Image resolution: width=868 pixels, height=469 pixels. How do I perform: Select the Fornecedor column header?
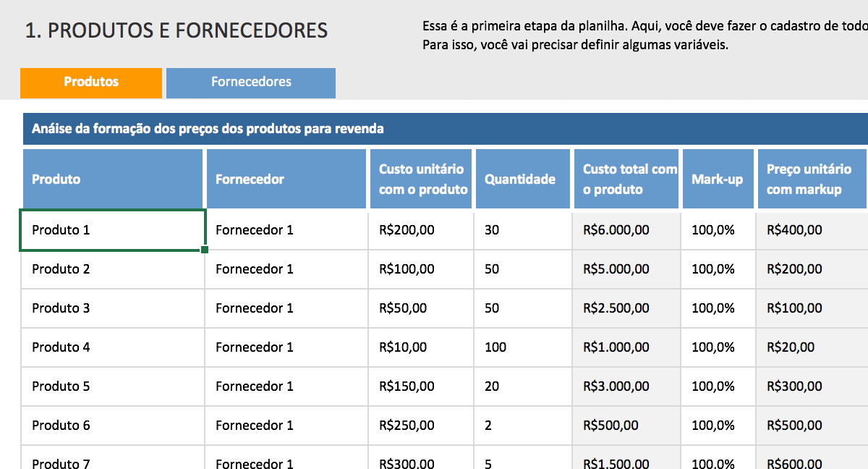286,179
